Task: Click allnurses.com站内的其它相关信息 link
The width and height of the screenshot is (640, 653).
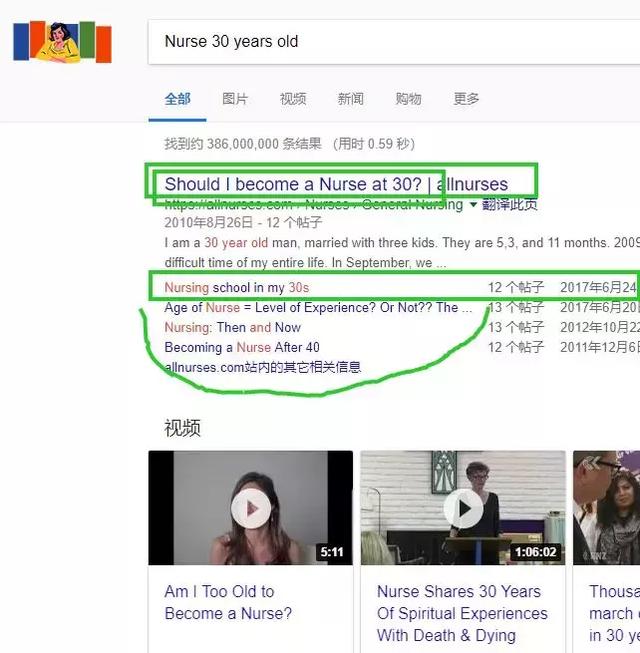Action: [x=263, y=367]
